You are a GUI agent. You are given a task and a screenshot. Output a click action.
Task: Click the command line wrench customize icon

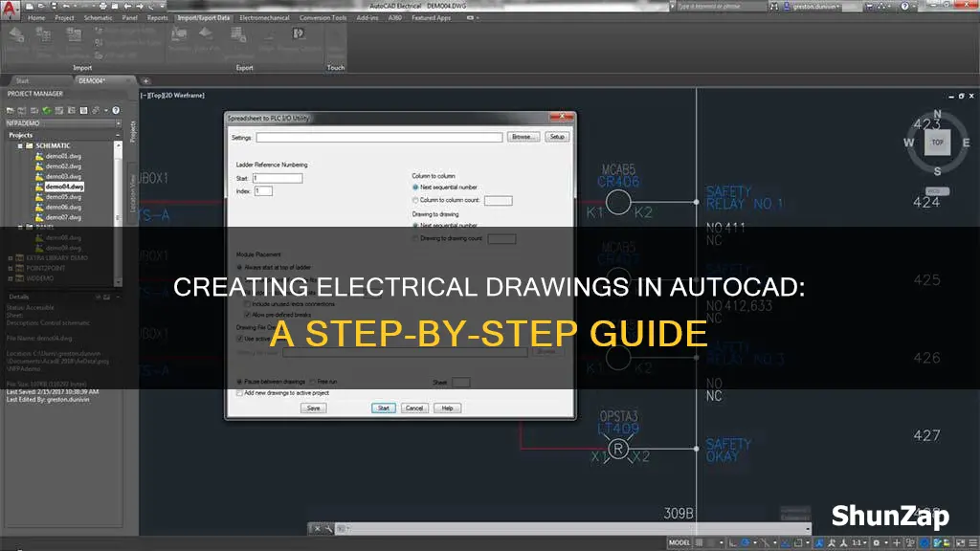[x=329, y=528]
